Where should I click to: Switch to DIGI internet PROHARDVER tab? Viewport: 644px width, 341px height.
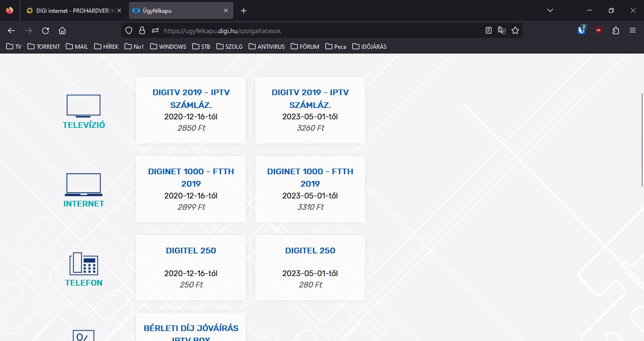pyautogui.click(x=73, y=10)
